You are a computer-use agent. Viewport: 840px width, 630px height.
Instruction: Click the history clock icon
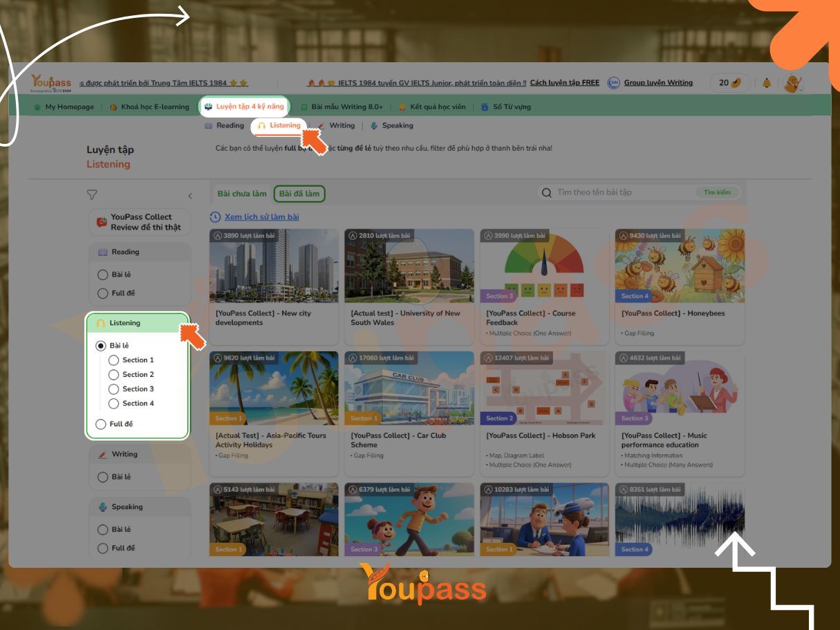tap(215, 217)
